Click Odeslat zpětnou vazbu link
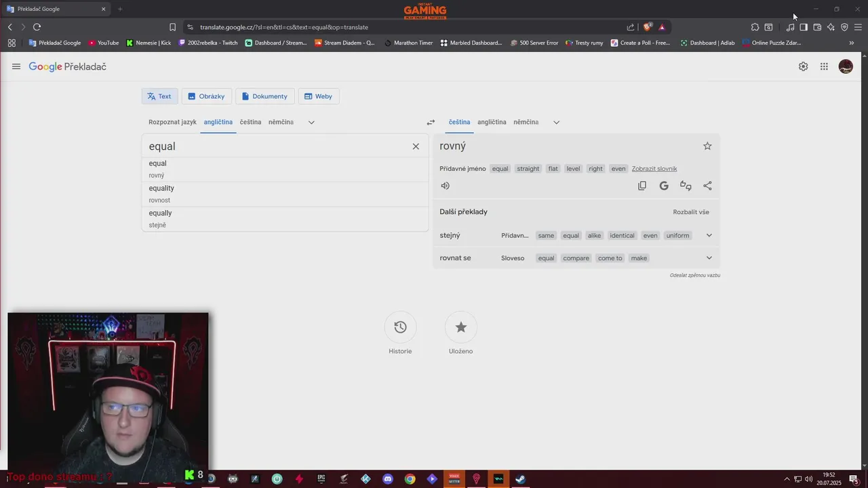The width and height of the screenshot is (868, 488). [695, 275]
